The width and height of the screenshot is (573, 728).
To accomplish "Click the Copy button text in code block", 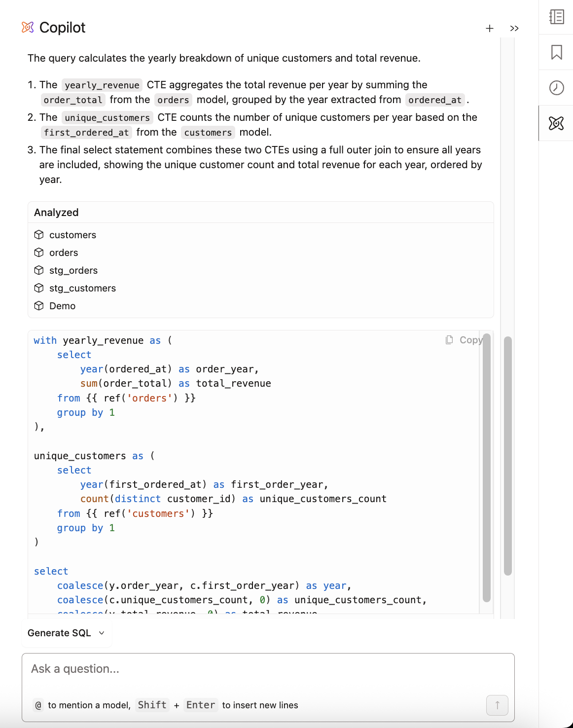I will pos(471,340).
